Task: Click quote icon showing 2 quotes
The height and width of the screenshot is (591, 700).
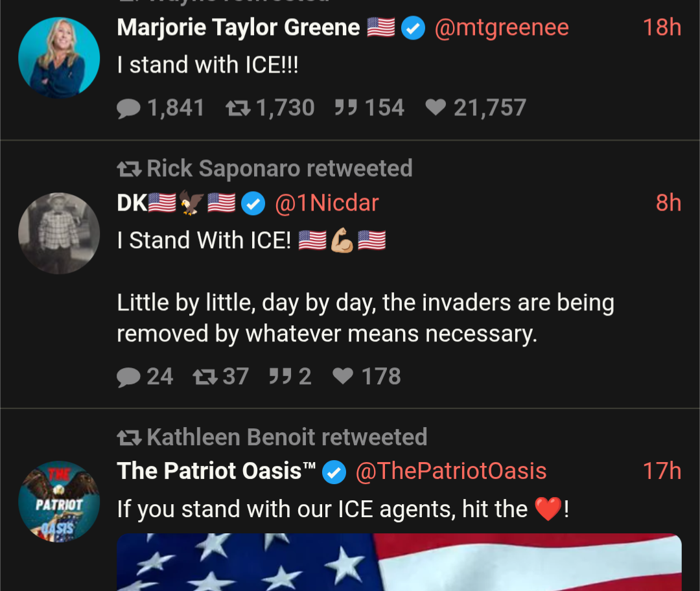Action: (x=281, y=377)
